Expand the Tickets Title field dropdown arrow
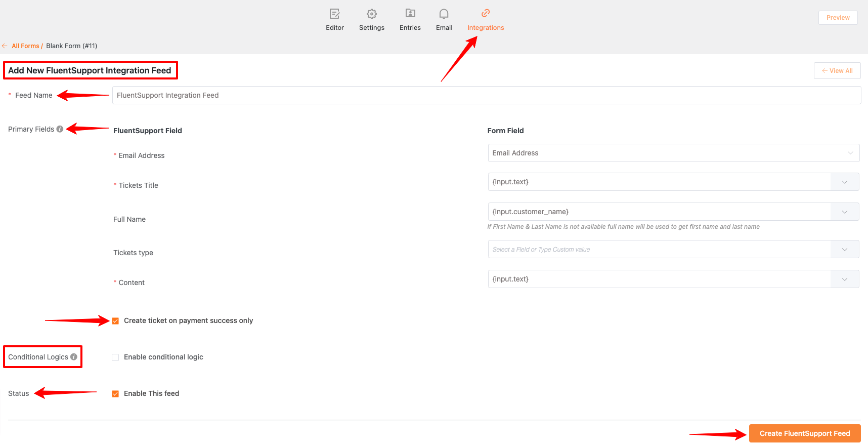This screenshot has height=444, width=868. 845,182
